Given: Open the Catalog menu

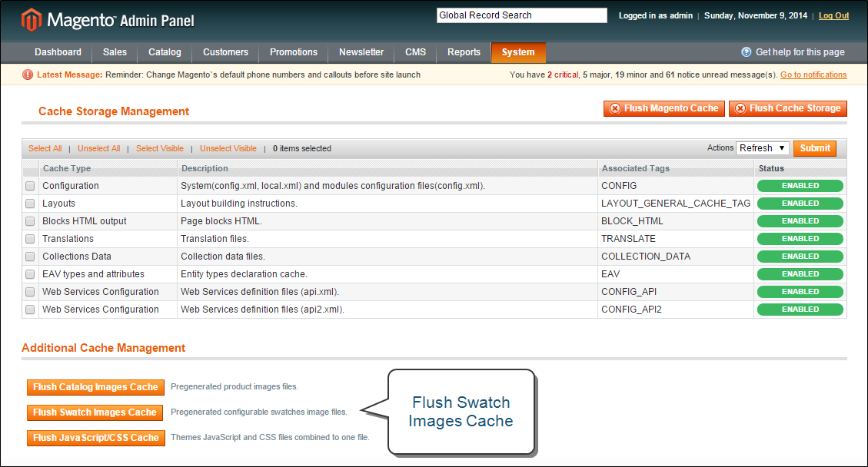Looking at the screenshot, I should click(165, 52).
